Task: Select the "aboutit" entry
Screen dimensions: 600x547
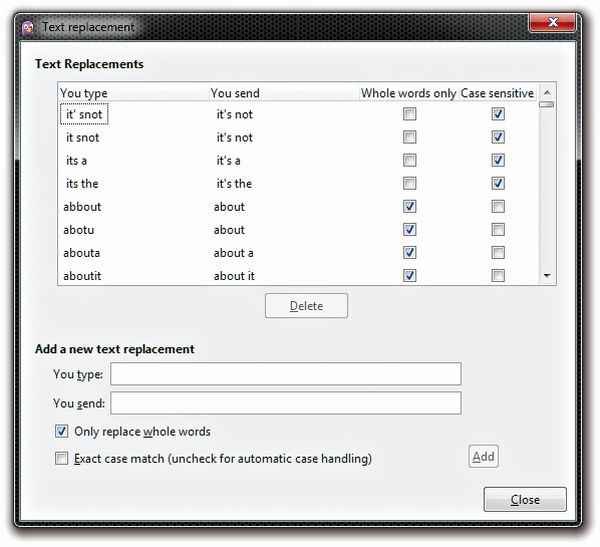Action: pos(82,276)
